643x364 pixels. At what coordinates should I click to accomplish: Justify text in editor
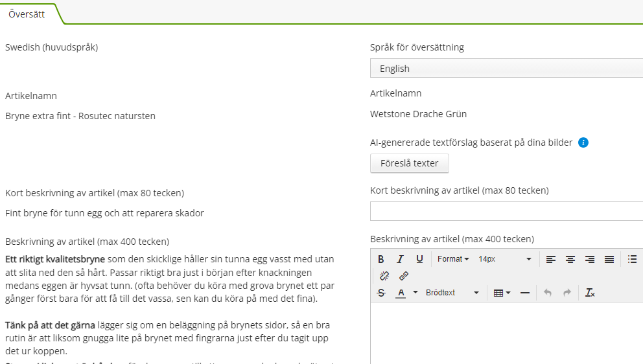[609, 259]
